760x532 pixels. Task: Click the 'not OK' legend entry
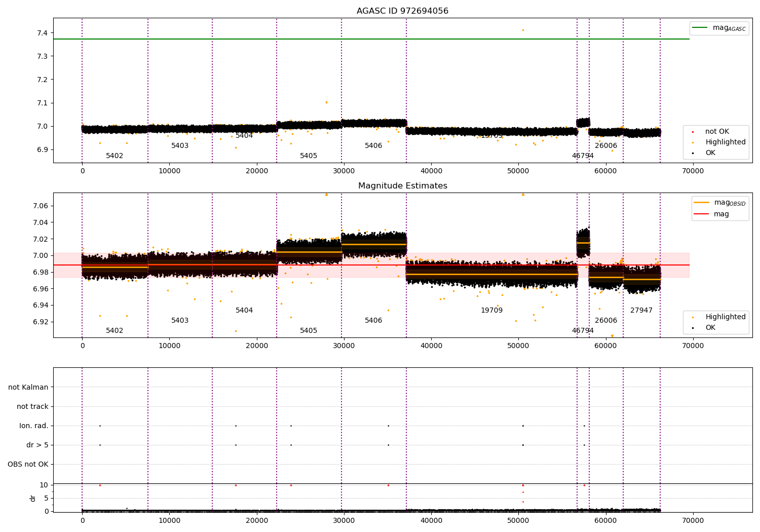click(717, 132)
